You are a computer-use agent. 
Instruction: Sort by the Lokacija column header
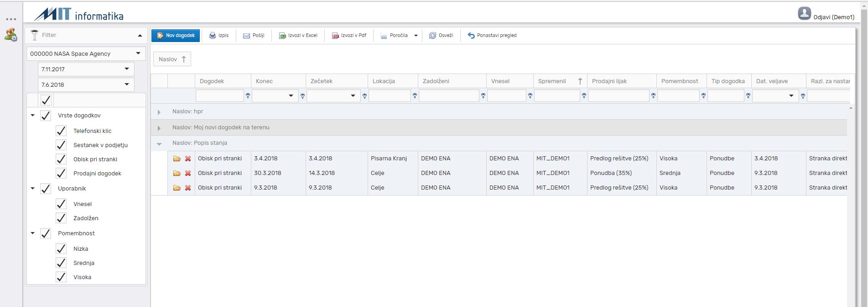click(x=393, y=81)
